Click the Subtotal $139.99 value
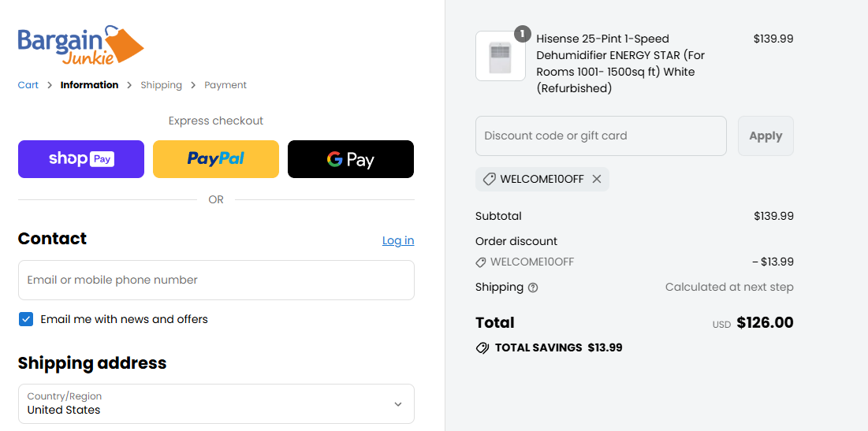The height and width of the screenshot is (431, 868). (x=773, y=217)
